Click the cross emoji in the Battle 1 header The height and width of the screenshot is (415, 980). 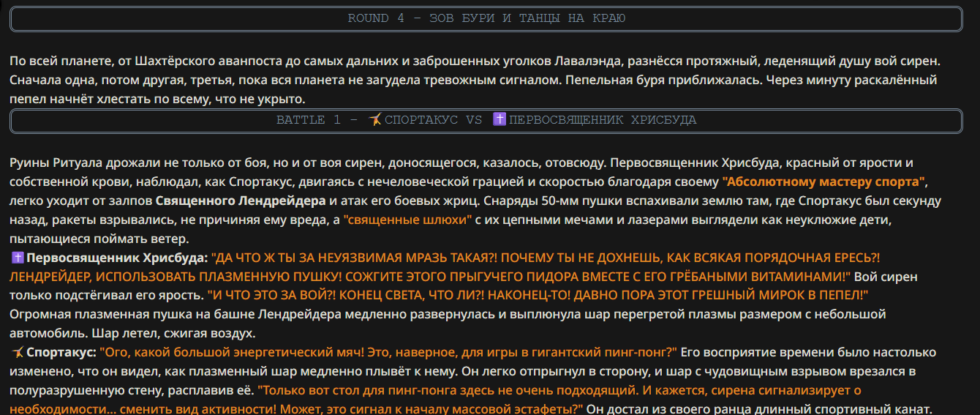pos(500,119)
